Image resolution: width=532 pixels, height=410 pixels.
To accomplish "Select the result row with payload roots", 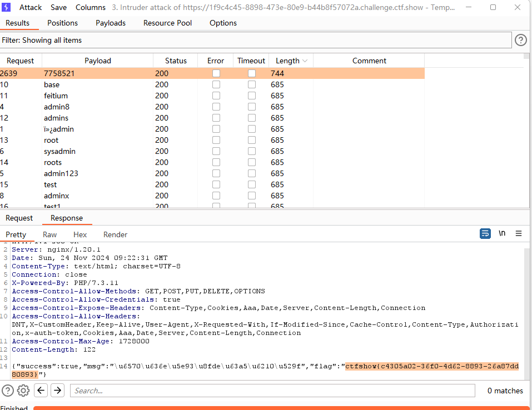I will [212, 162].
